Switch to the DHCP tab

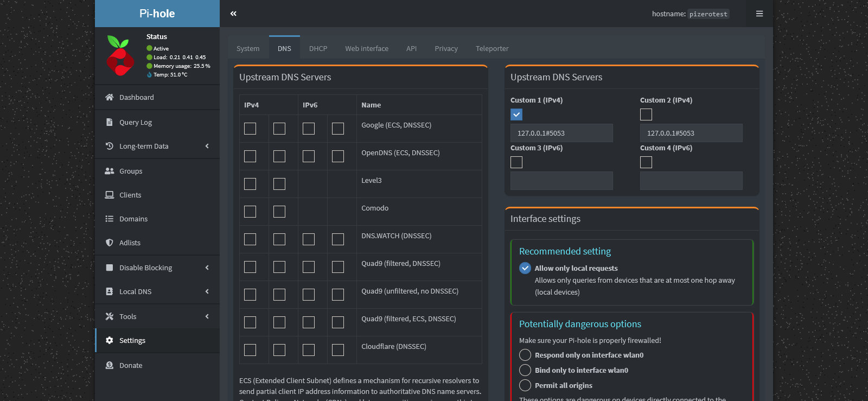pyautogui.click(x=318, y=48)
